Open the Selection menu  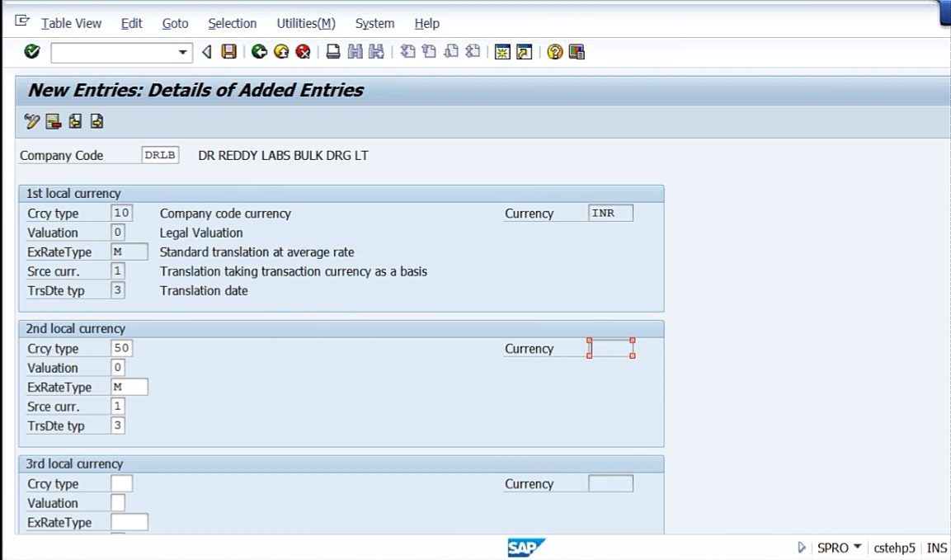point(233,23)
